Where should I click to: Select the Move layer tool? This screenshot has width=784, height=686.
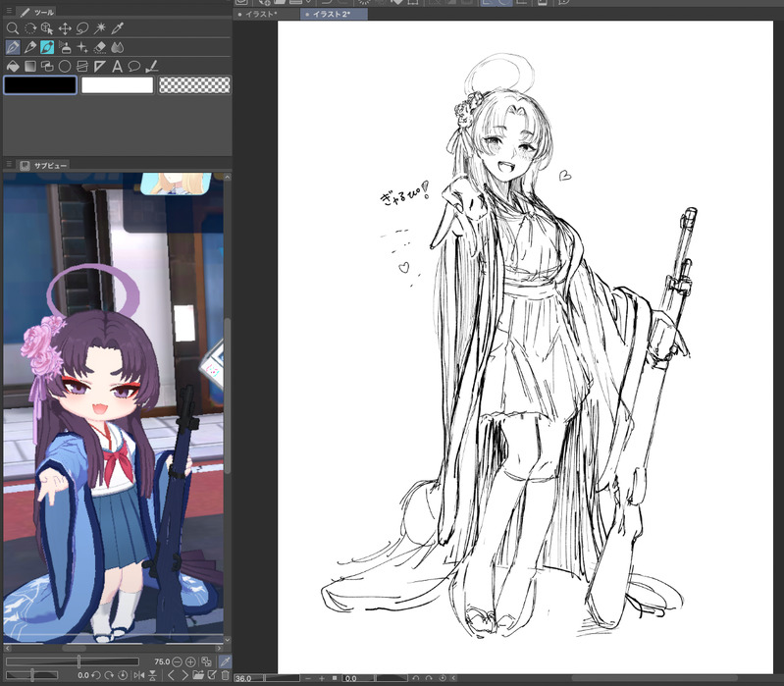pyautogui.click(x=65, y=28)
